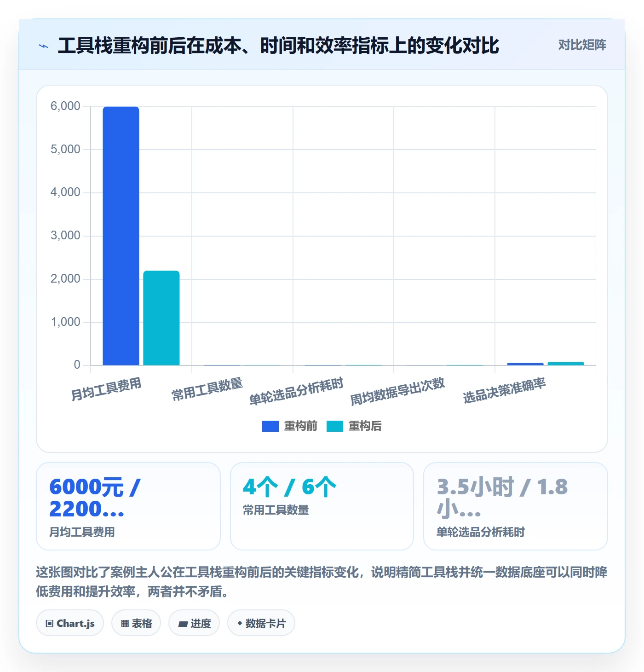Click the 数据卡片 tag
This screenshot has width=644, height=672.
point(261,623)
